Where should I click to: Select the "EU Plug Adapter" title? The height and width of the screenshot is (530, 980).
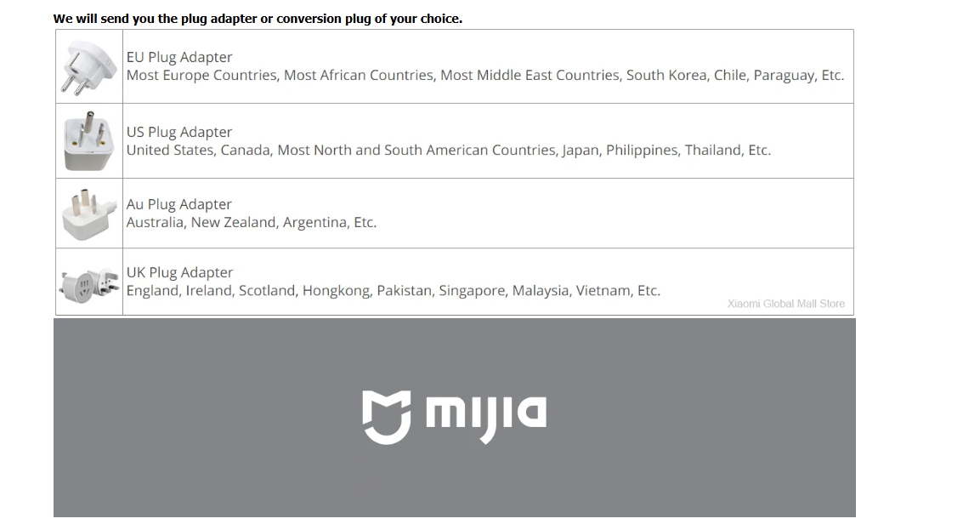pyautogui.click(x=179, y=57)
